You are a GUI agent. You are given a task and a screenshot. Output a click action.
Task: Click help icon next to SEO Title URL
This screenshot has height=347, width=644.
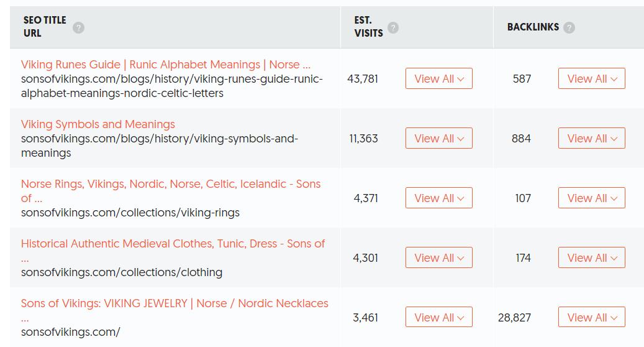tap(78, 27)
